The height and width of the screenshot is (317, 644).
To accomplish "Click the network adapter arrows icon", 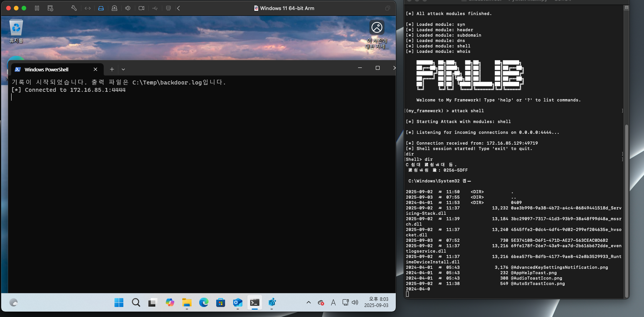I will coord(88,8).
